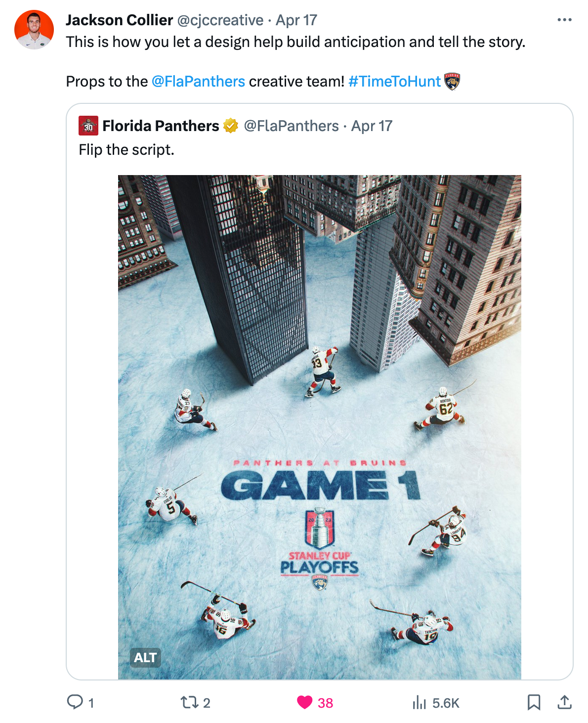Screen dimensions: 588x723
Task: Open the Apr 17 timestamp of main tweet
Action: (x=296, y=20)
